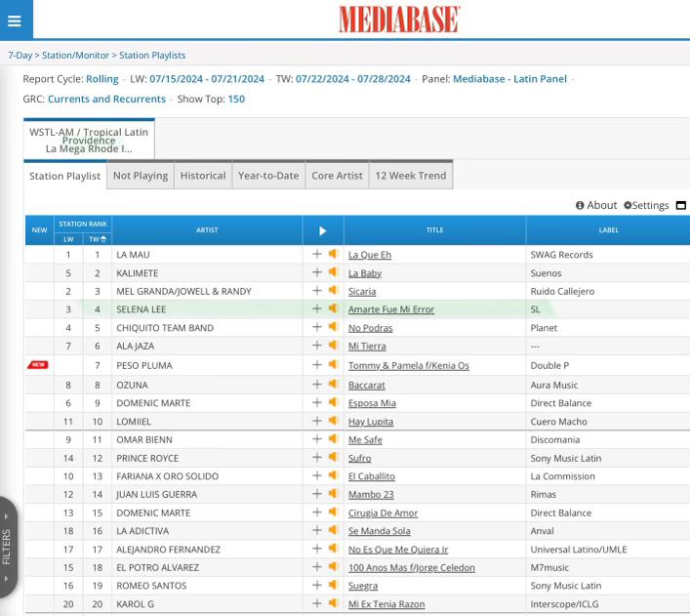Viewport: 690px width, 616px height.
Task: Open song link No Es Que Me Quiera Ir
Action: tap(398, 550)
